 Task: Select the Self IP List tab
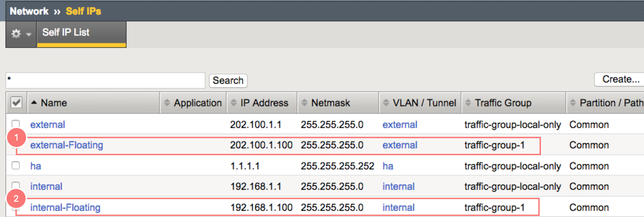coord(66,33)
